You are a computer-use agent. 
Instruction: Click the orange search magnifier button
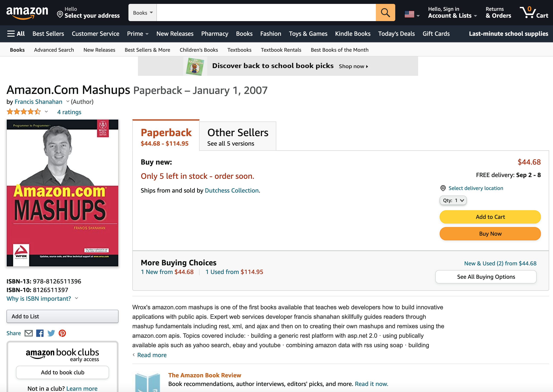pos(385,12)
